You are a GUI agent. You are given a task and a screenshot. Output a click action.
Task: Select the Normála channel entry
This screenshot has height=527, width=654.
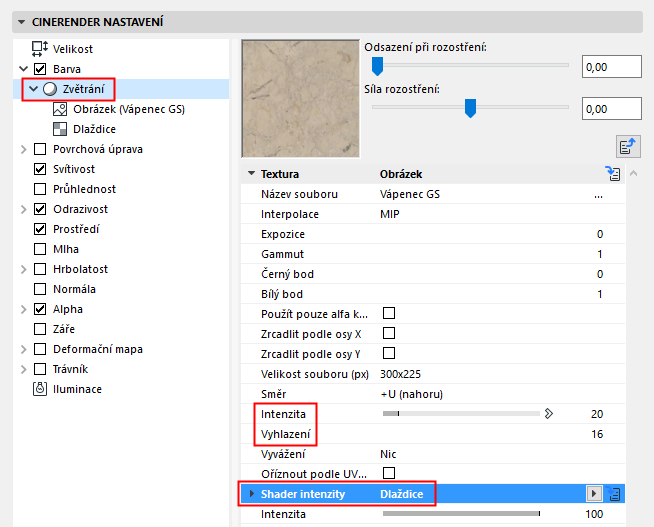(x=74, y=289)
